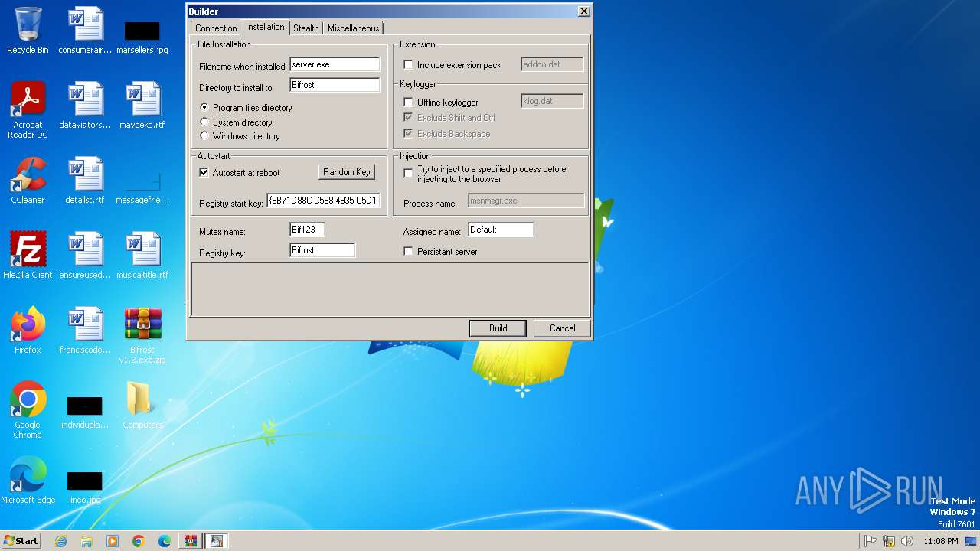
Task: Enable Persistant server checkbox
Action: click(409, 252)
